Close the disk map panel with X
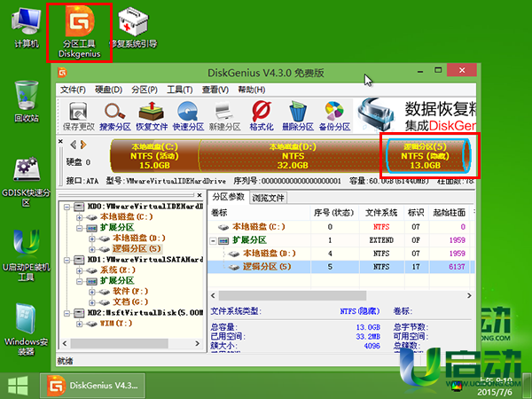Viewport: 532px width, 399px height. [x=60, y=141]
